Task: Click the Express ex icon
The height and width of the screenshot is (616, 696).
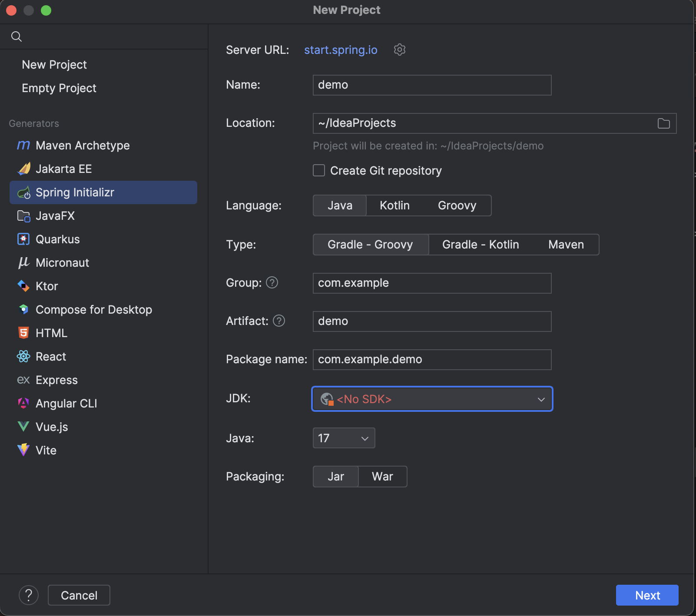Action: 23,380
